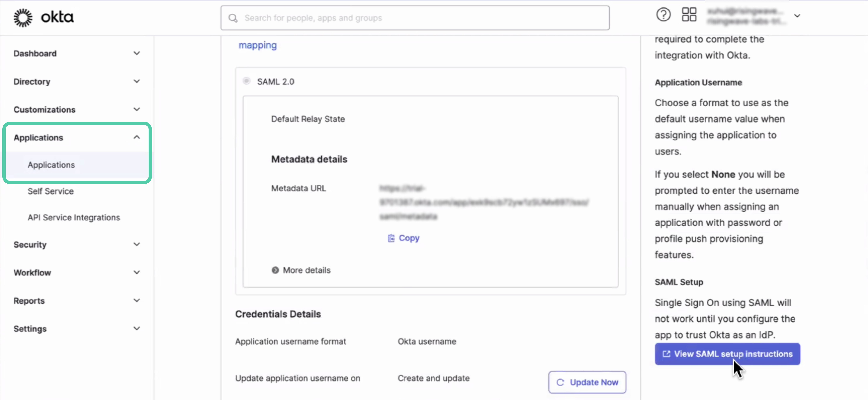Open Self Service menu item

coord(51,191)
